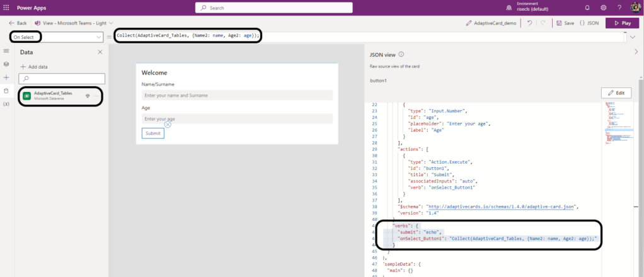Open notifications bell icon

click(x=587, y=8)
